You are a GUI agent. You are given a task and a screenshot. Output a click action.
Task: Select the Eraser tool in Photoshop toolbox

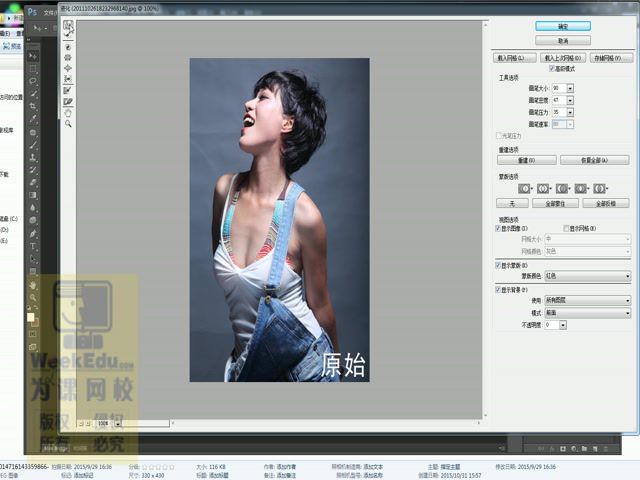pyautogui.click(x=33, y=182)
